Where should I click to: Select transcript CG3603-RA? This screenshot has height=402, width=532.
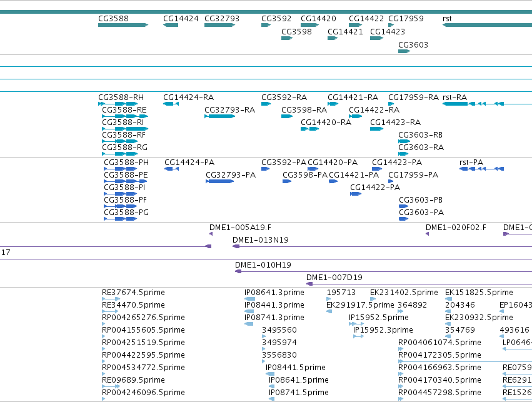[403, 154]
